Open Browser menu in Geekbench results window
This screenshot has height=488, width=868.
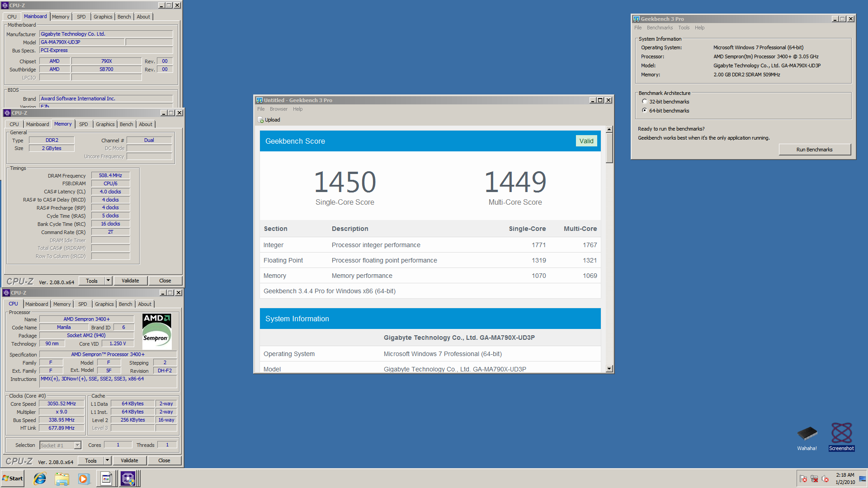coord(278,109)
